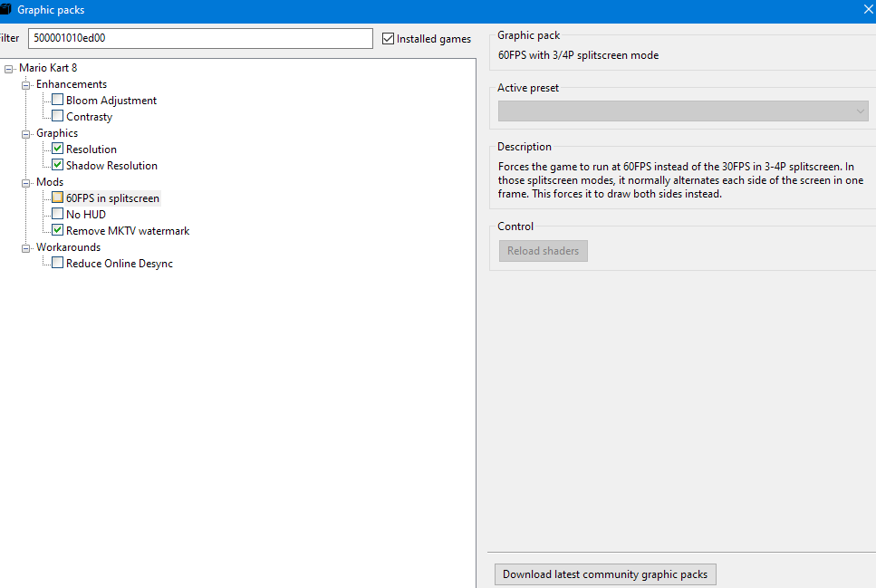876x588 pixels.
Task: Select the Remove MKTV watermark label
Action: pos(128,231)
